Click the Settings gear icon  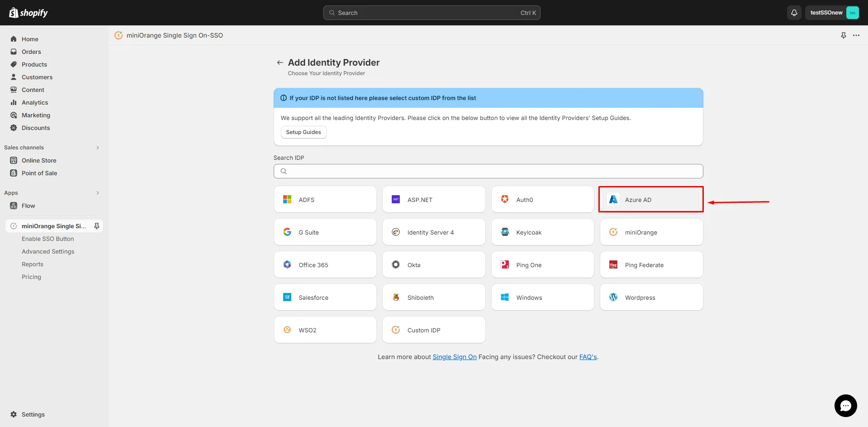point(14,414)
